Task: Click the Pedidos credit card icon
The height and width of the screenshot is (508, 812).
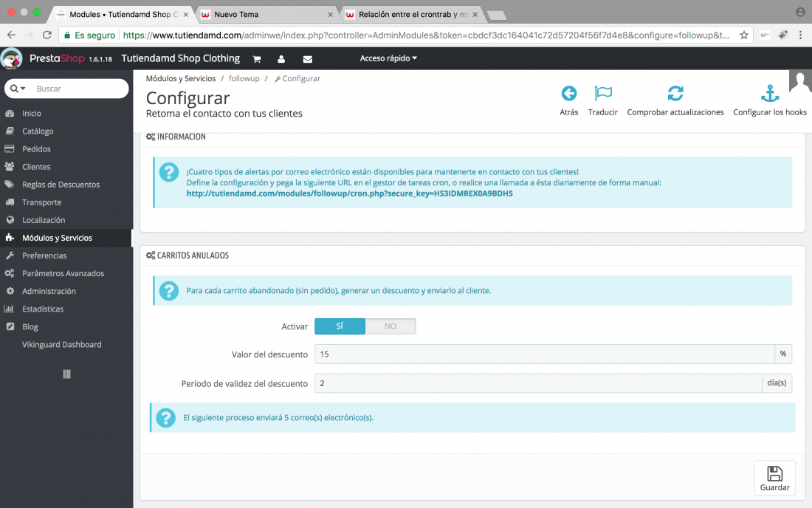Action: (10, 148)
